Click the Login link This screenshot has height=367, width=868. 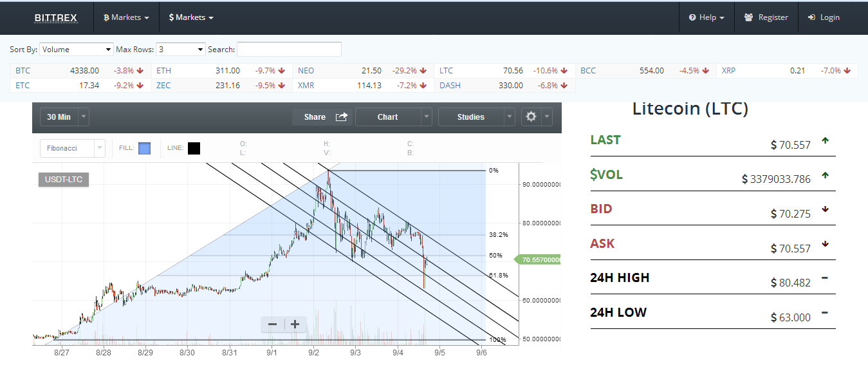(824, 17)
